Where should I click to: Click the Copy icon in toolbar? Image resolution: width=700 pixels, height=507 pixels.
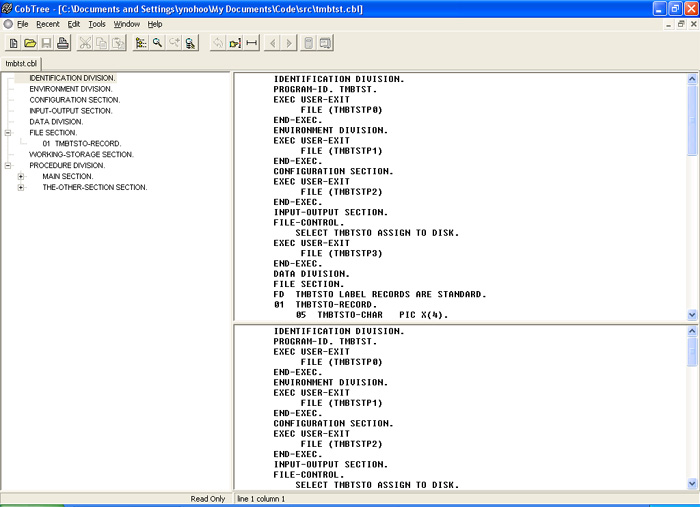point(101,43)
